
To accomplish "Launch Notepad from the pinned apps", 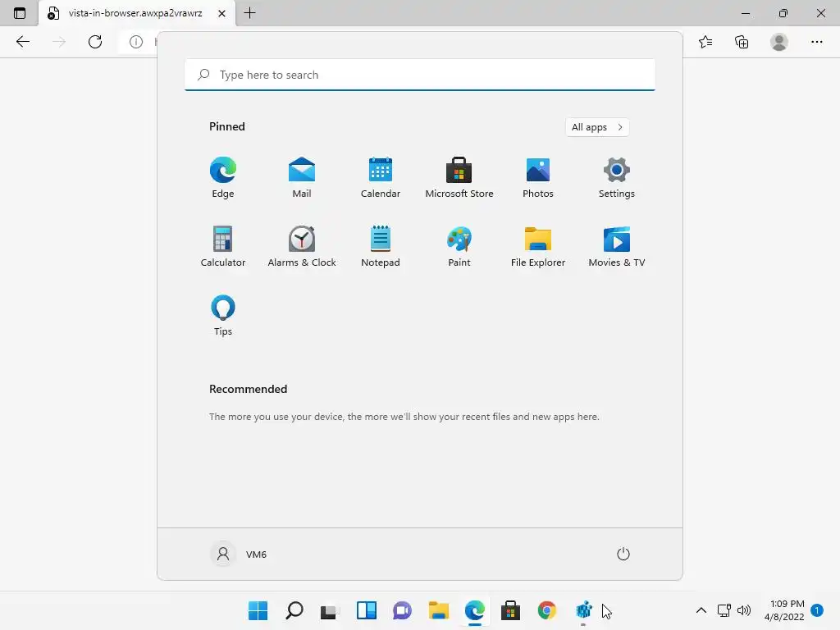I will point(381,246).
